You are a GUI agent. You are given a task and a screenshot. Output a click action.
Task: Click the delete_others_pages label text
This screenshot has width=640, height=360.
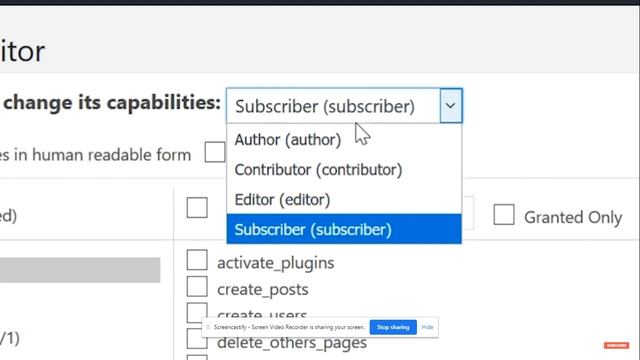point(292,343)
